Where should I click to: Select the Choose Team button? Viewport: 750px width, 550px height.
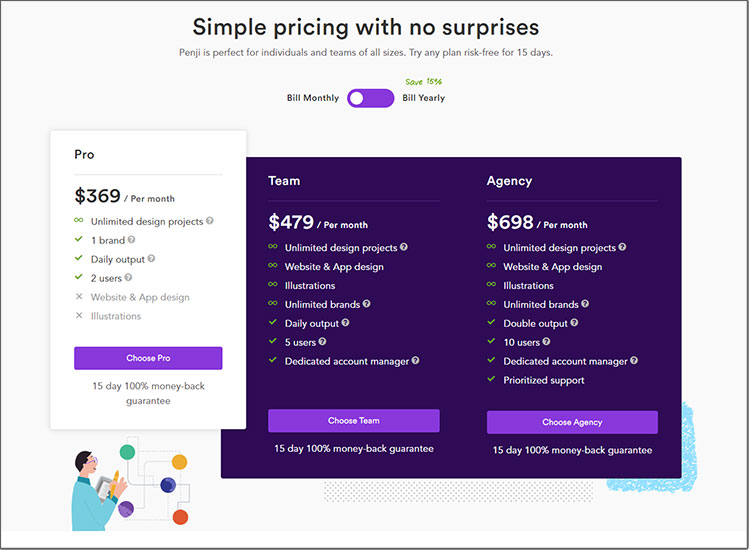pos(353,421)
